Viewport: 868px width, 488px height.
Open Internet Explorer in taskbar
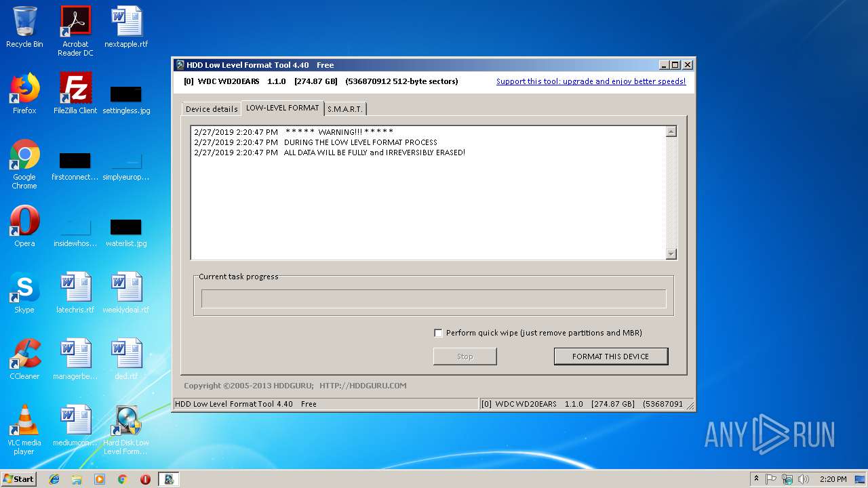[54, 479]
